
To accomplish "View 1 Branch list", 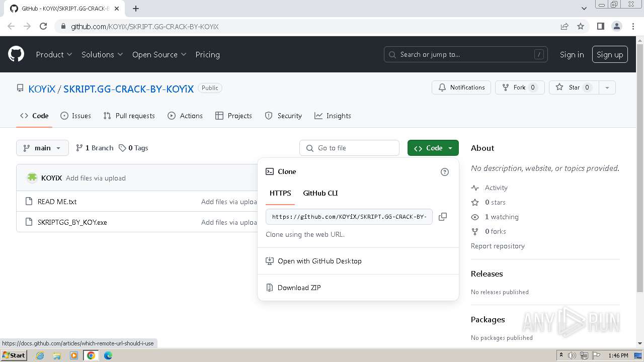I will click(x=95, y=148).
